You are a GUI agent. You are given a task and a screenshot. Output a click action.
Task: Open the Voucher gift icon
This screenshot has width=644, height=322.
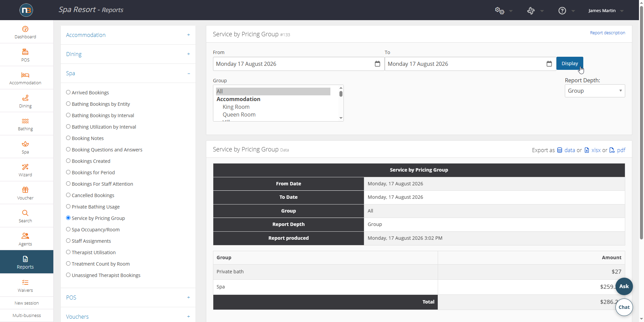25,190
